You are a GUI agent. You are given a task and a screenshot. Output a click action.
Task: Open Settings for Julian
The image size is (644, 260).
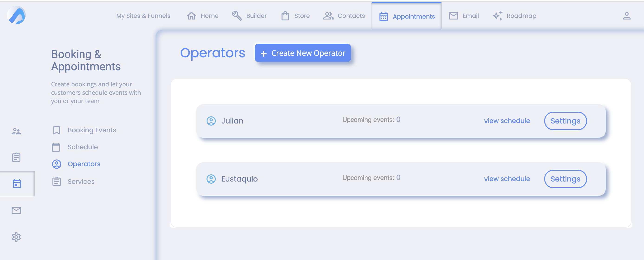tap(565, 121)
